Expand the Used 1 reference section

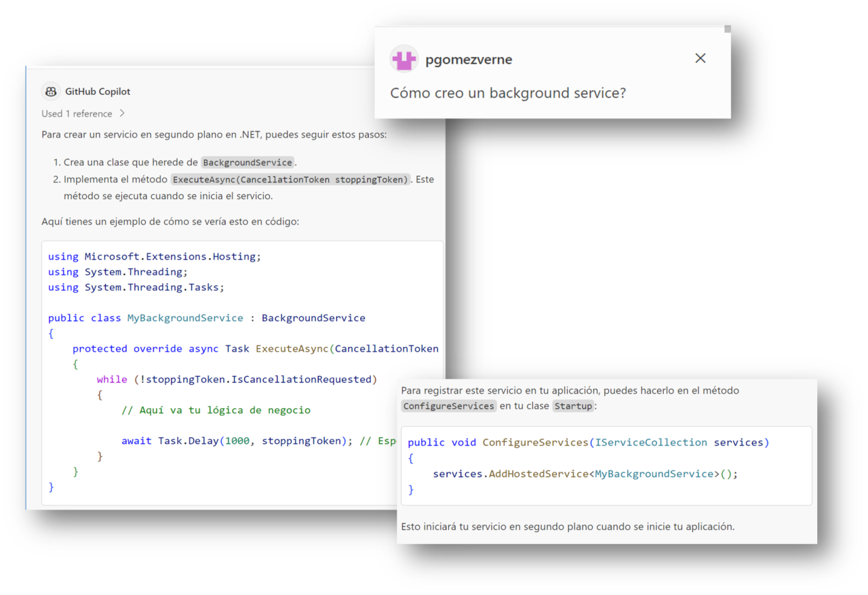point(77,113)
